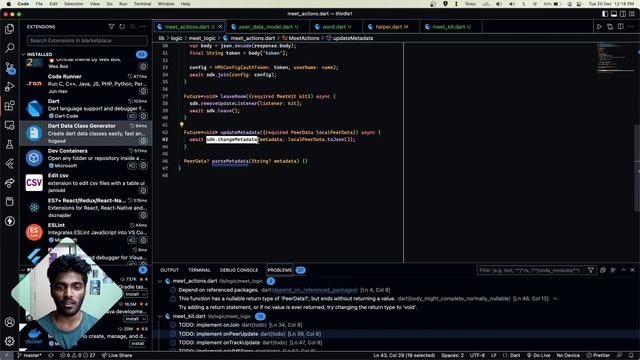Collapse the INSTALLED extensions section
This screenshot has height=360, width=640.
[23, 54]
